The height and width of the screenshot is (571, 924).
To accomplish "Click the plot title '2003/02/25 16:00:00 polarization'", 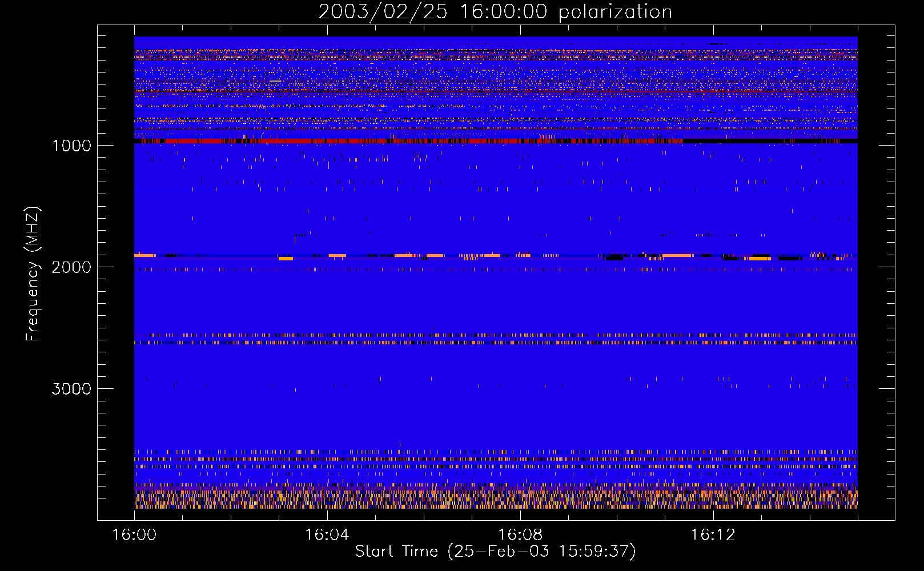I will pos(495,11).
